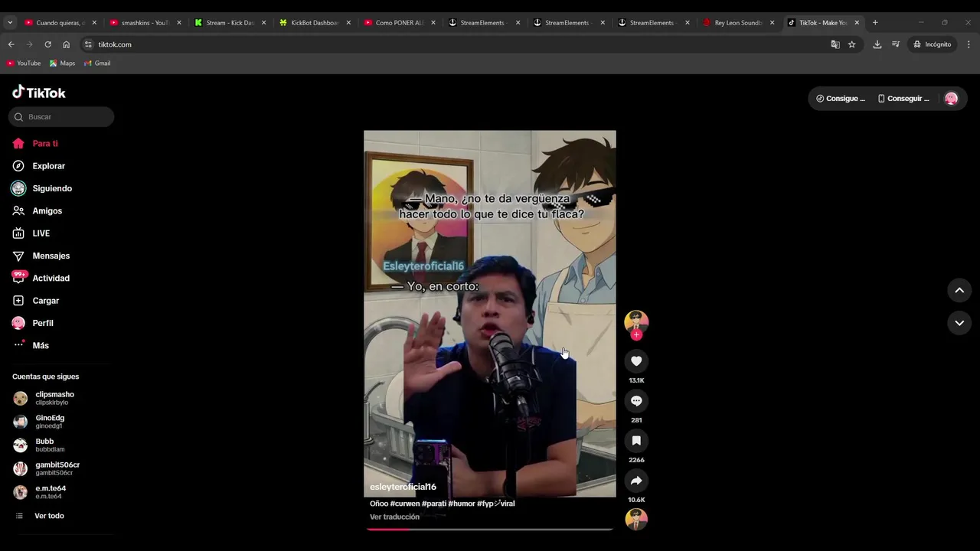This screenshot has width=980, height=551.
Task: Open the tab search dropdown
Action: pyautogui.click(x=10, y=23)
